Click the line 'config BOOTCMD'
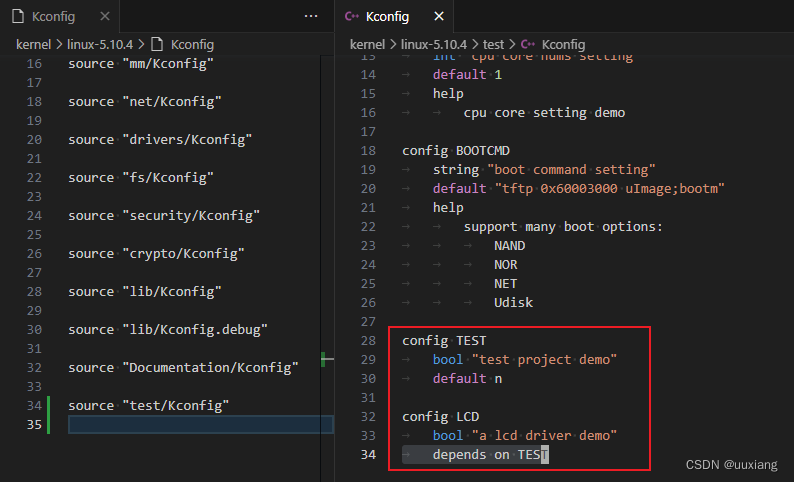The image size is (794, 482). pos(456,151)
